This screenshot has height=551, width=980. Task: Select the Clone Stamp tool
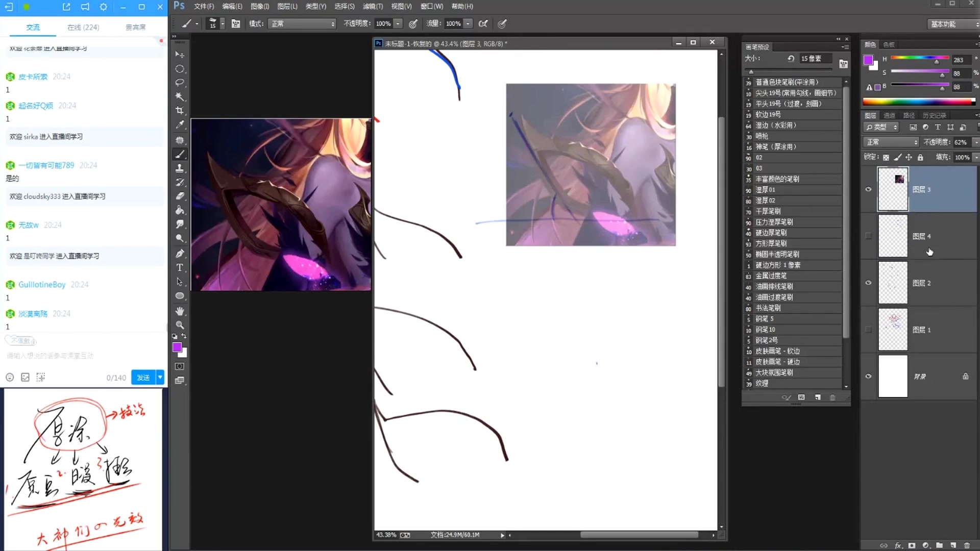(180, 168)
